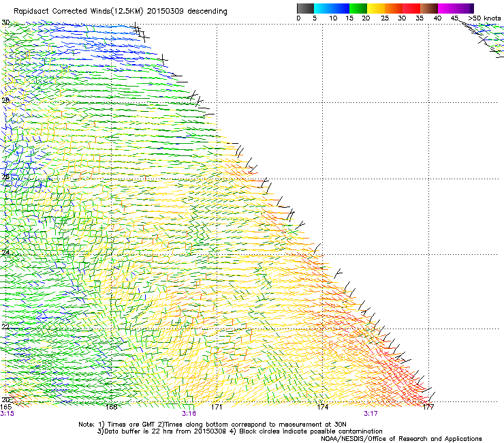Click the brown 35-40 knots legend swatch
The width and height of the screenshot is (504, 443).
(429, 8)
